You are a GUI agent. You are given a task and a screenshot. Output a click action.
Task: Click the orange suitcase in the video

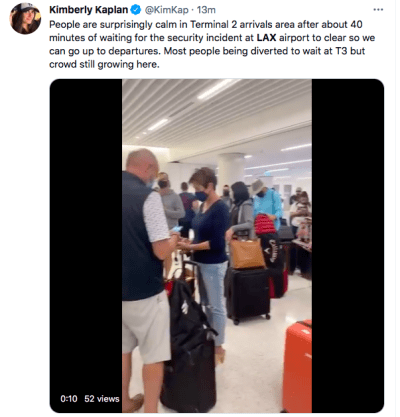297,366
